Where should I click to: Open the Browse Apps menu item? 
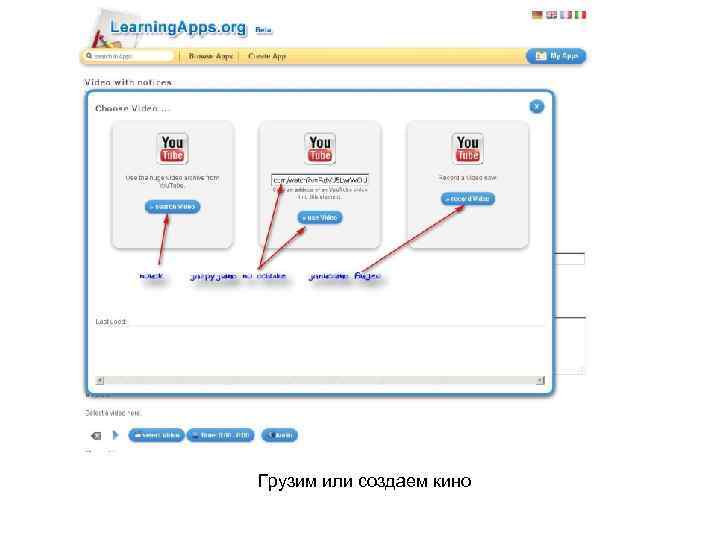(211, 56)
